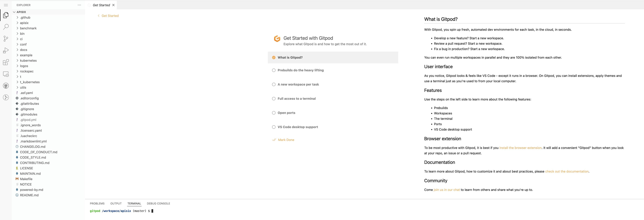Open the Run and Debug view icon
The width and height of the screenshot is (644, 220).
click(x=6, y=50)
